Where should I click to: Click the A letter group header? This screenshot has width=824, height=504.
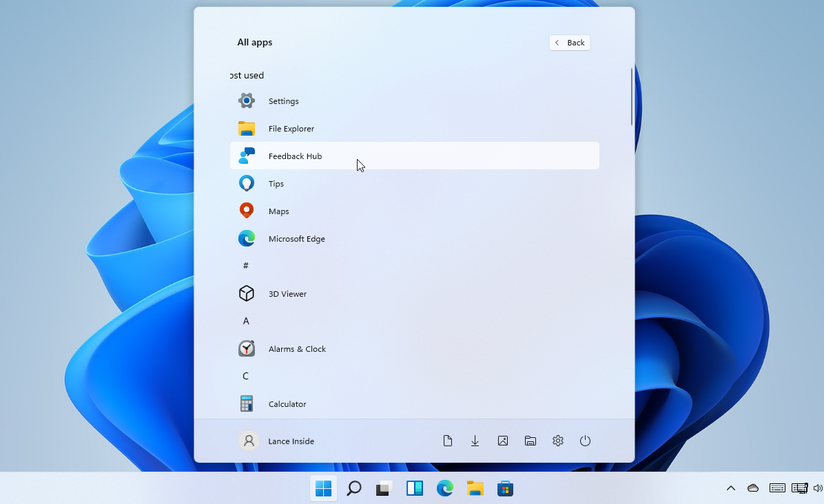pos(246,321)
